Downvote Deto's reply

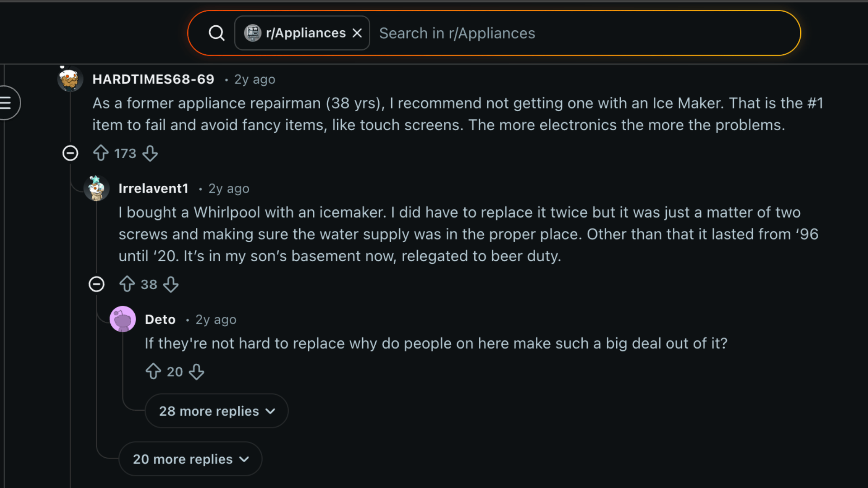click(x=197, y=372)
